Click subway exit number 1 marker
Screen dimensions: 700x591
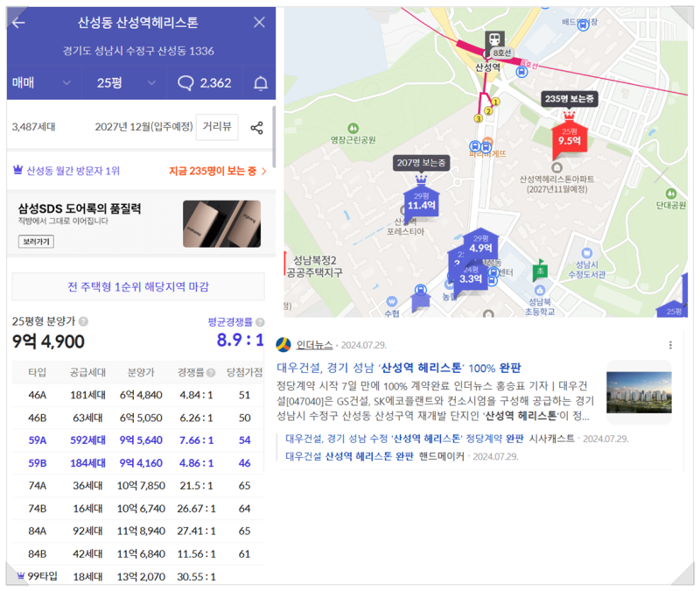click(495, 102)
